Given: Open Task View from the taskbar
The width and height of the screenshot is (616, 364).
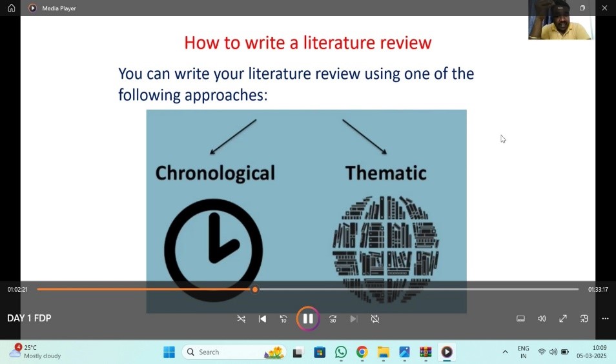Looking at the screenshot, I should (298, 352).
